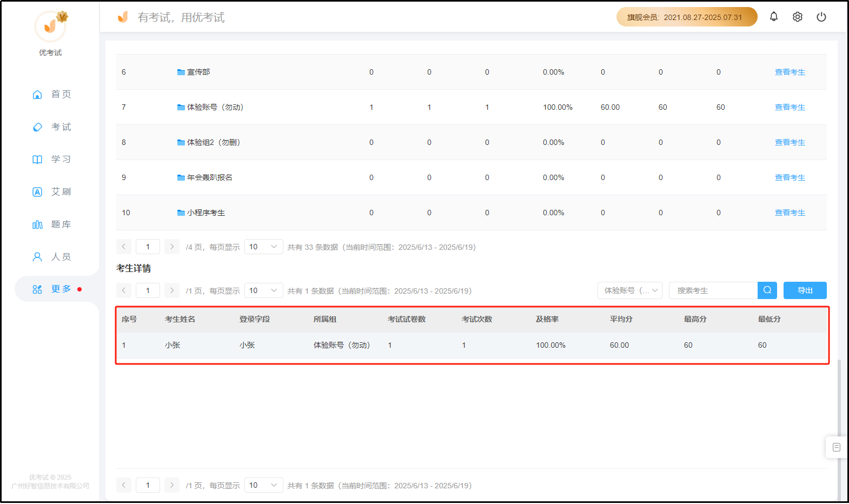The width and height of the screenshot is (849, 504).
Task: Click folder icon for 年会轰趴报名
Action: tap(181, 177)
